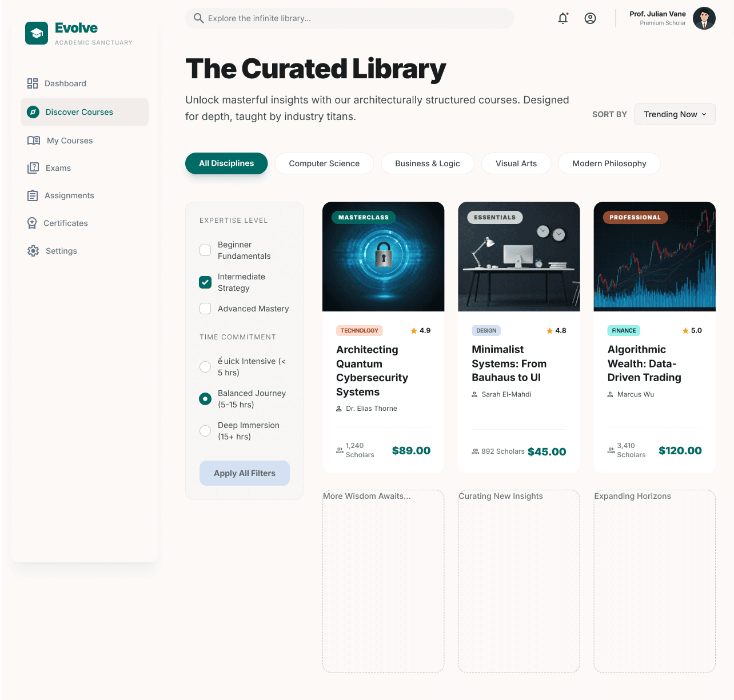Select the Visual Arts discipline tab
The width and height of the screenshot is (734, 700).
(x=516, y=163)
